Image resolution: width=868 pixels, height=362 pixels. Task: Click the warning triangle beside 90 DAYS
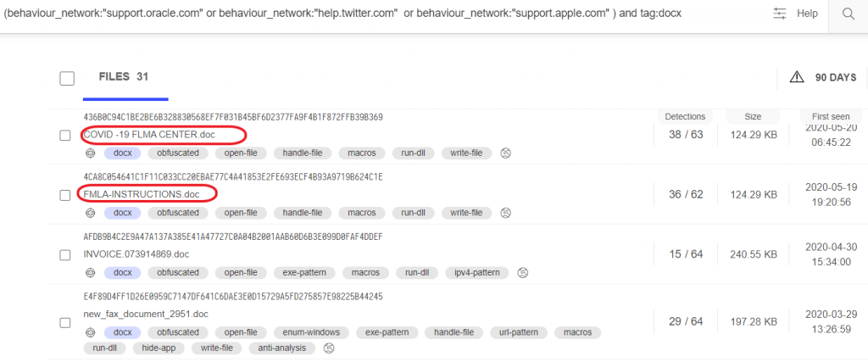point(796,77)
